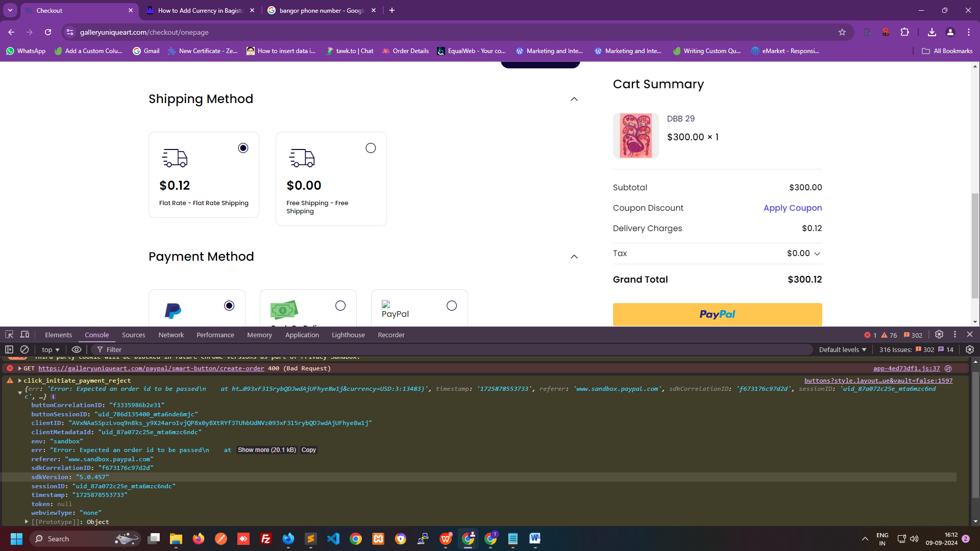The height and width of the screenshot is (551, 980).
Task: Close the DevTools panel
Action: click(x=970, y=335)
